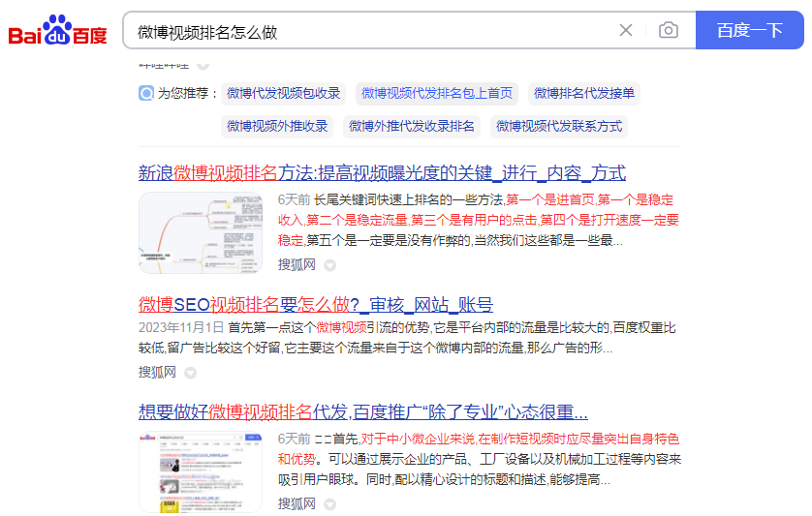Open Baidu screenshot thumbnail of third result
Viewport: 812px width, 516px height.
click(201, 472)
